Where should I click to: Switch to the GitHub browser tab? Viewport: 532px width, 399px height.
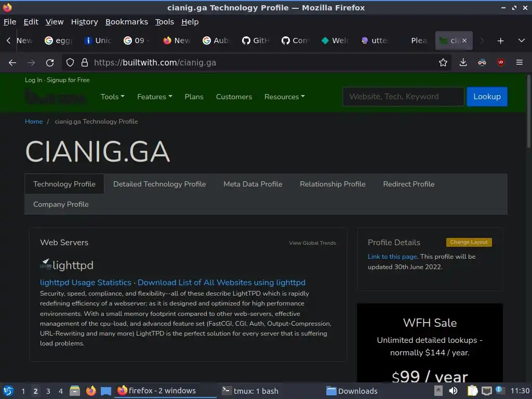256,41
